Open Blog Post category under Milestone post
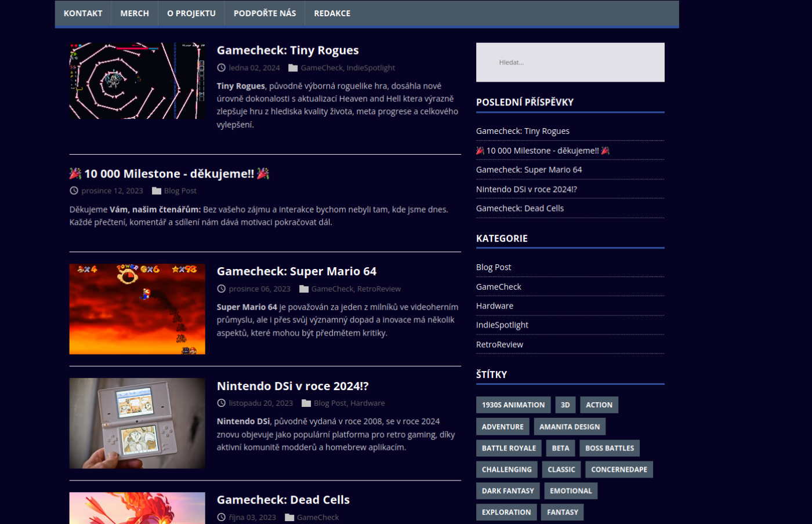The width and height of the screenshot is (812, 524). coord(180,191)
